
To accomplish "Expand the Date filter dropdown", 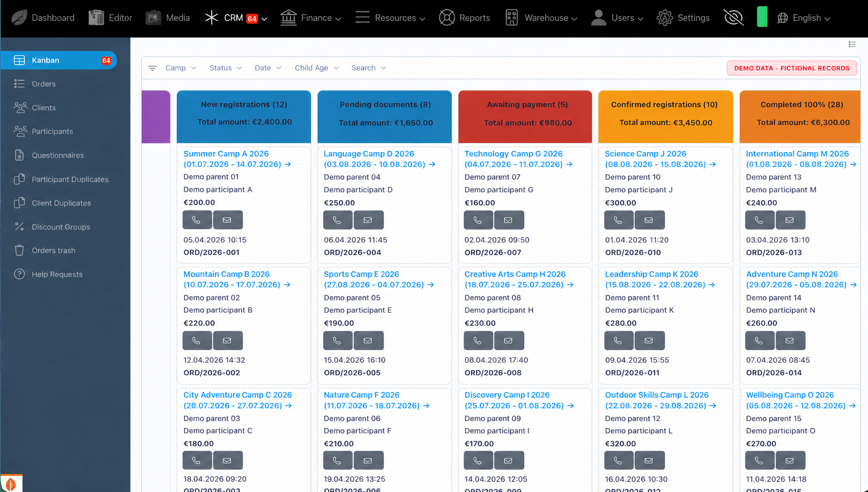I will 267,68.
